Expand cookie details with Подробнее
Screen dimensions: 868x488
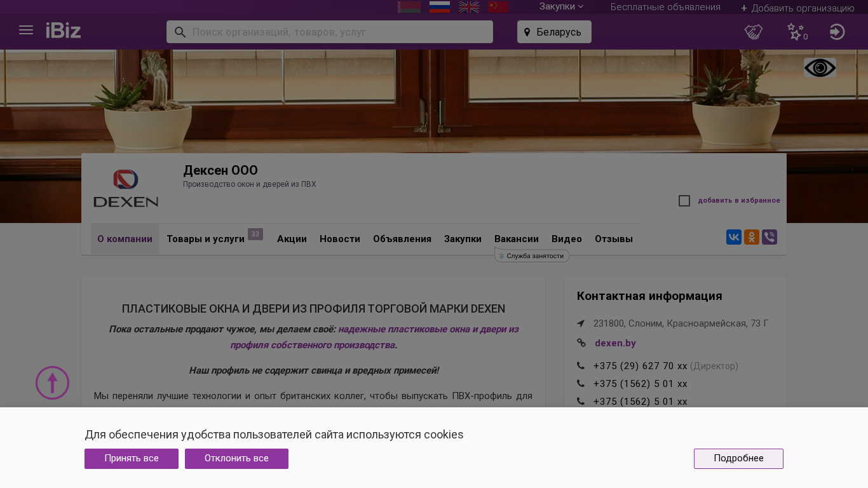click(x=738, y=459)
